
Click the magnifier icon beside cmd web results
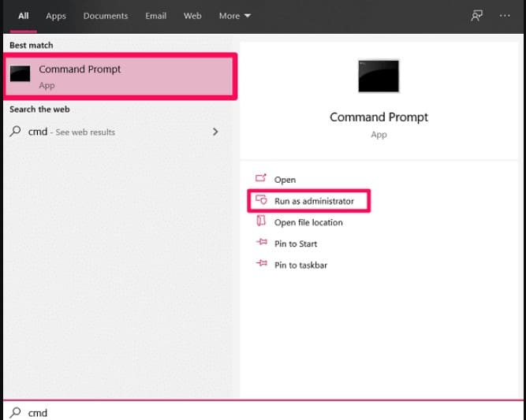click(16, 131)
